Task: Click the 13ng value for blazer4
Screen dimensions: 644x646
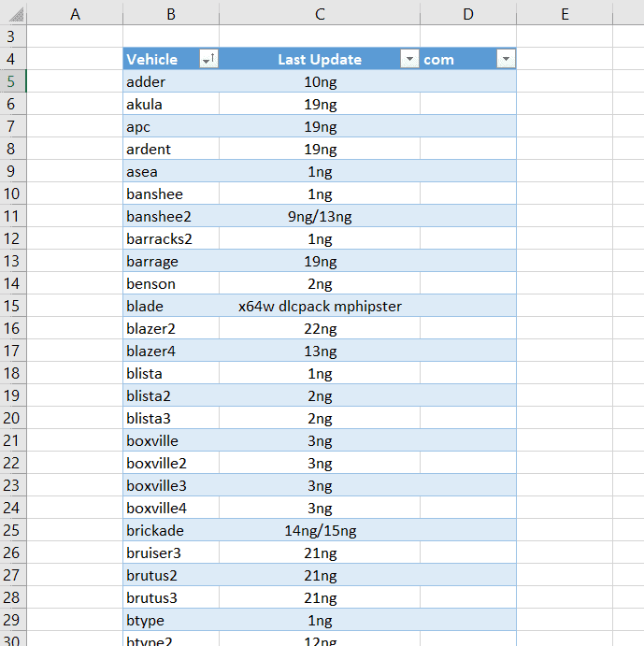Action: point(320,351)
